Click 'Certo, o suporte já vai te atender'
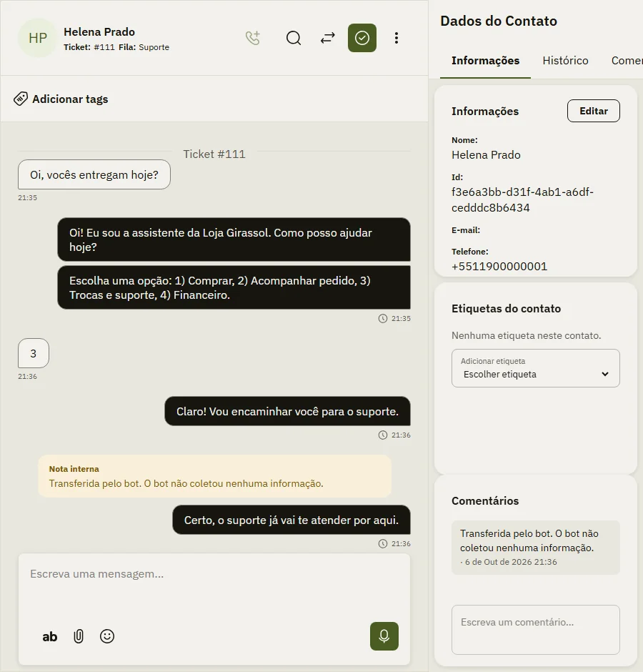 [291, 520]
